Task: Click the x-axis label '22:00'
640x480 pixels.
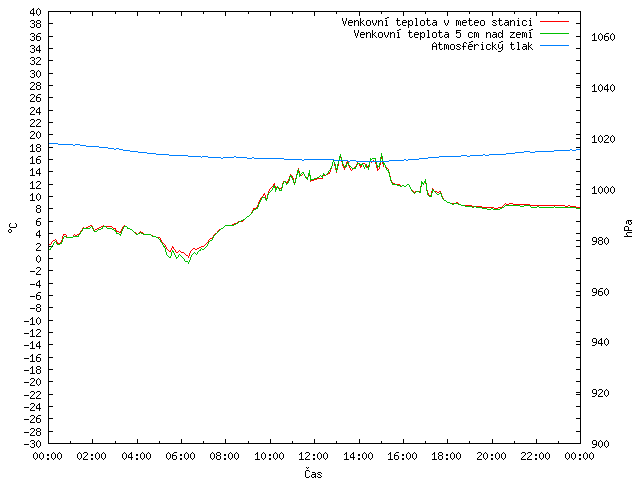Action: [x=536, y=456]
